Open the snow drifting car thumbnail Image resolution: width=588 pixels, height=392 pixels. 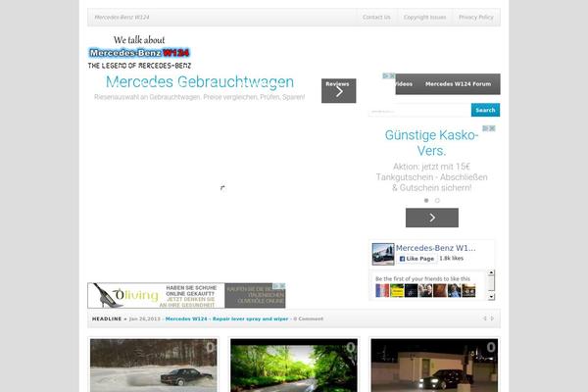(x=154, y=366)
